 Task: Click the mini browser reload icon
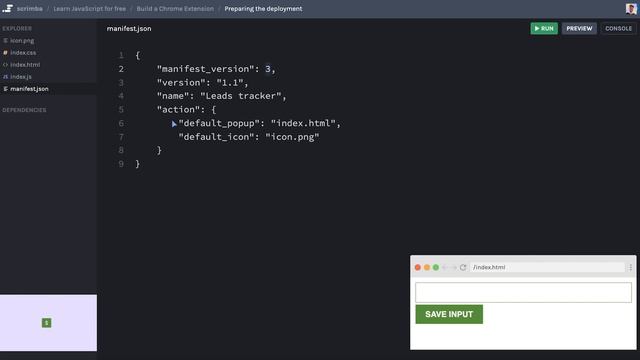click(463, 267)
